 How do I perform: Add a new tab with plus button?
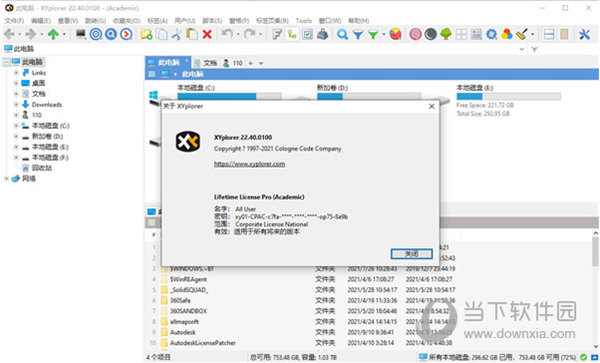click(x=251, y=63)
